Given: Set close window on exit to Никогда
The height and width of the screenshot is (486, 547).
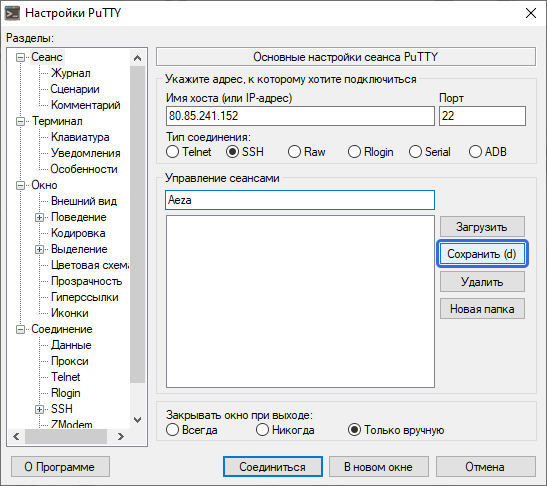Looking at the screenshot, I should click(x=285, y=430).
